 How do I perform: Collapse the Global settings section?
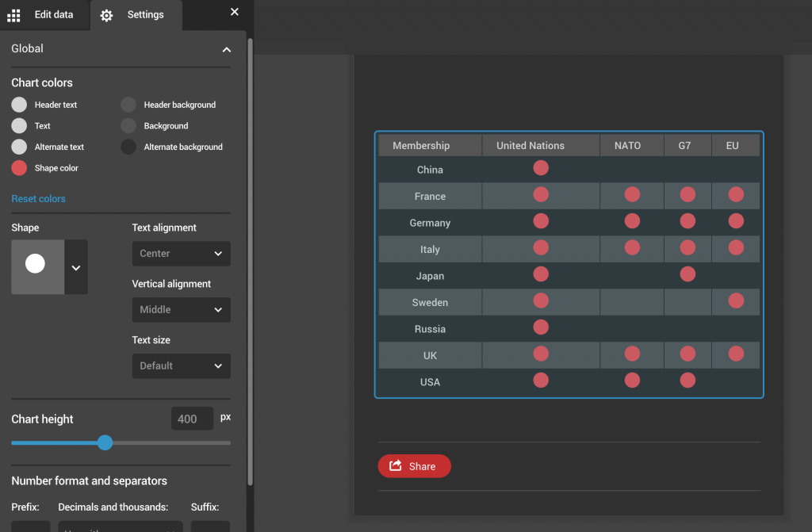226,48
